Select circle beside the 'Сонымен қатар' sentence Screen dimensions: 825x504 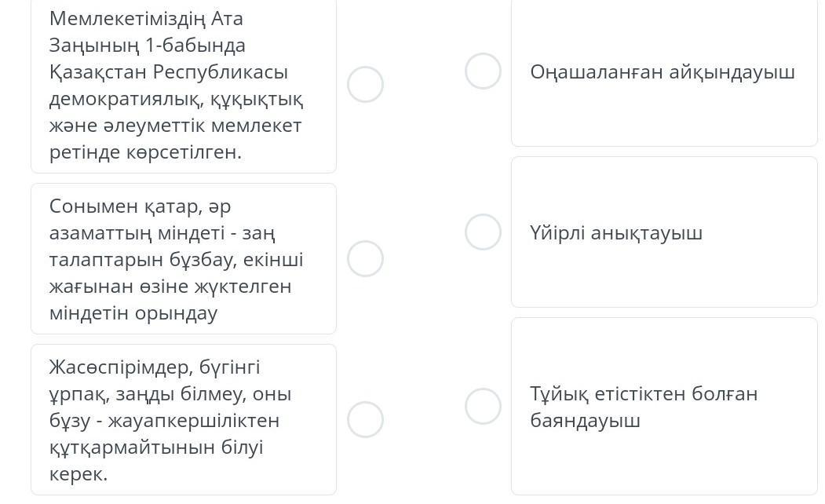coord(365,259)
